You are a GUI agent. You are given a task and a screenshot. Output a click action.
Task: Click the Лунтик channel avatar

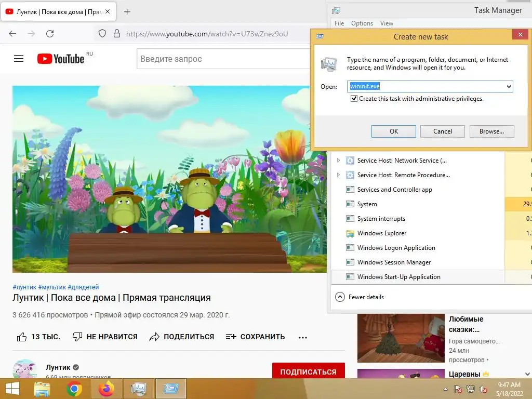pyautogui.click(x=24, y=369)
